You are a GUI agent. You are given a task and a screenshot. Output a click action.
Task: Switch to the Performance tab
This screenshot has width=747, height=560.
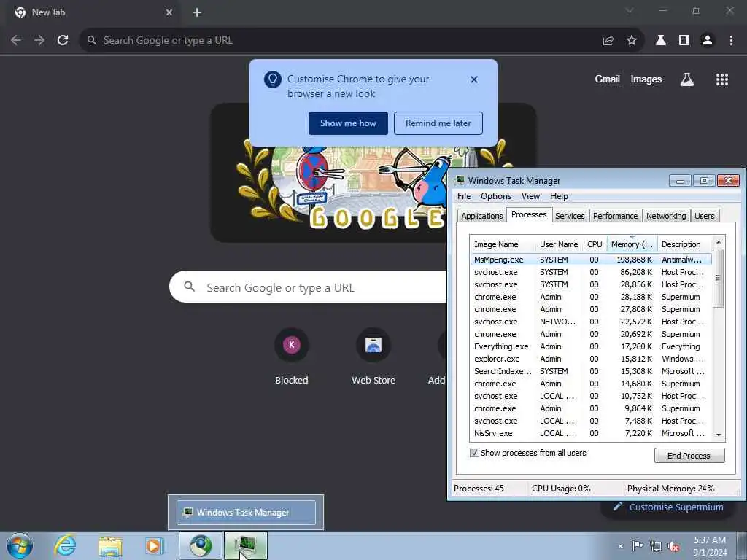tap(615, 216)
